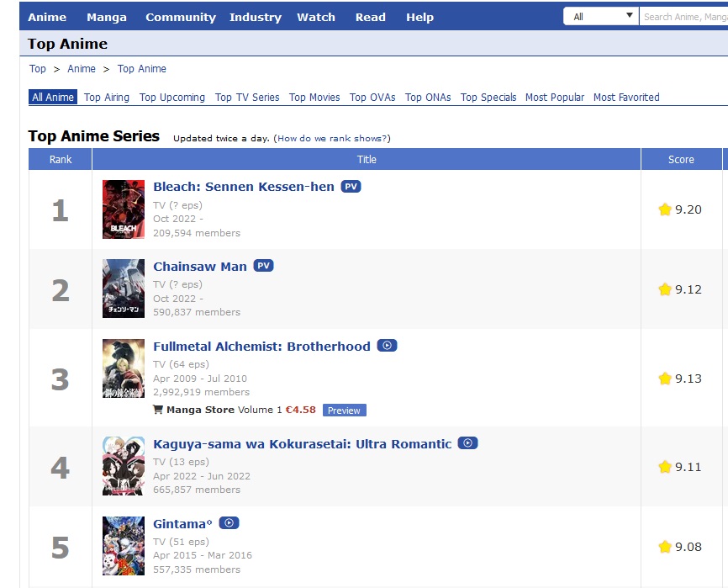Click the Bleach cover thumbnail
The height and width of the screenshot is (588, 728).
(x=124, y=209)
